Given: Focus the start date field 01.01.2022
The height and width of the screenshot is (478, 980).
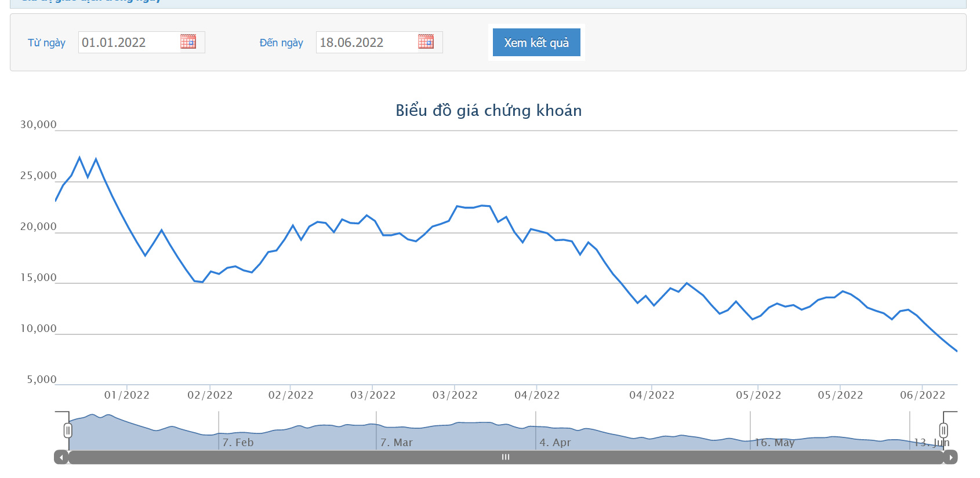Looking at the screenshot, I should (128, 42).
